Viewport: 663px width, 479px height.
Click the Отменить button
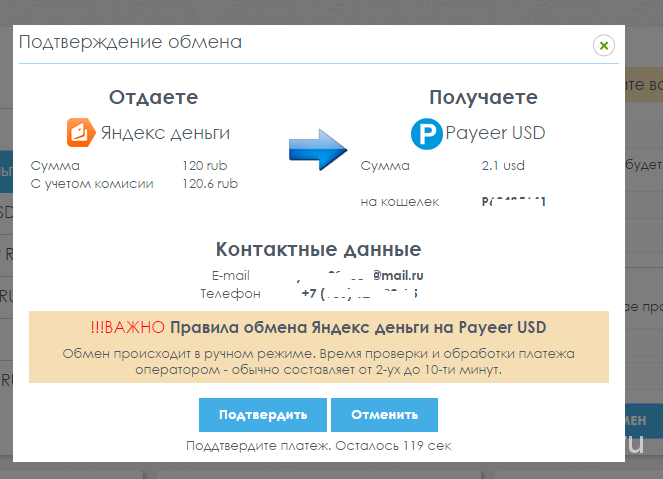384,415
